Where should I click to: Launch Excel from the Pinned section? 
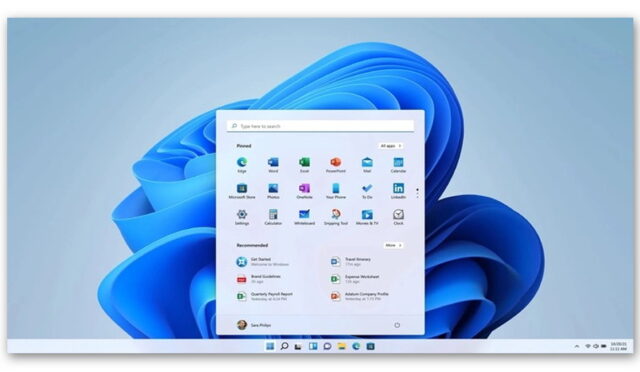tap(304, 165)
